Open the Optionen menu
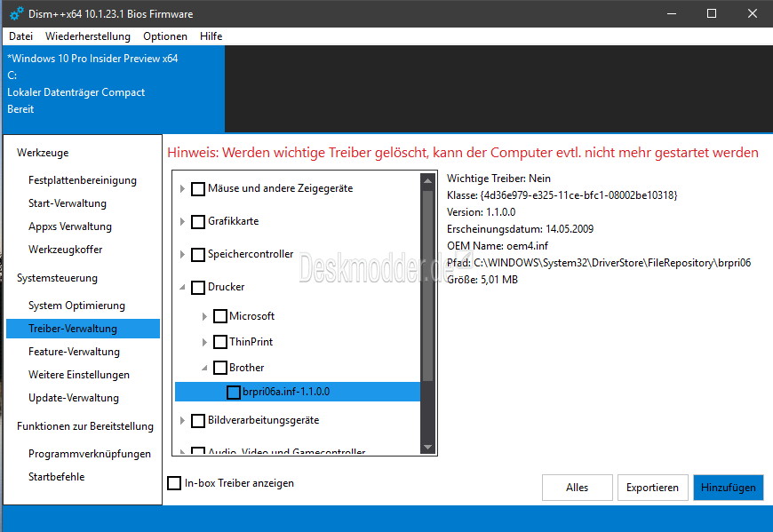Viewport: 773px width, 532px height. click(165, 36)
